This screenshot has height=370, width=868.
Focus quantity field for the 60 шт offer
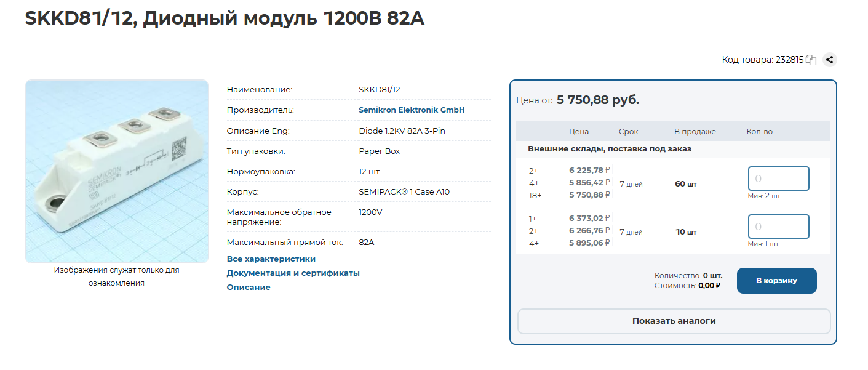pyautogui.click(x=778, y=179)
